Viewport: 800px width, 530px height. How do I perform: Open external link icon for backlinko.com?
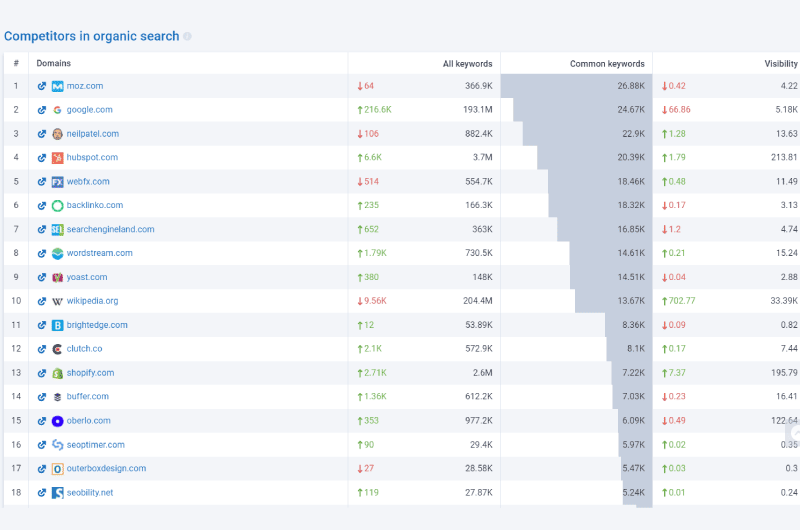pos(42,206)
